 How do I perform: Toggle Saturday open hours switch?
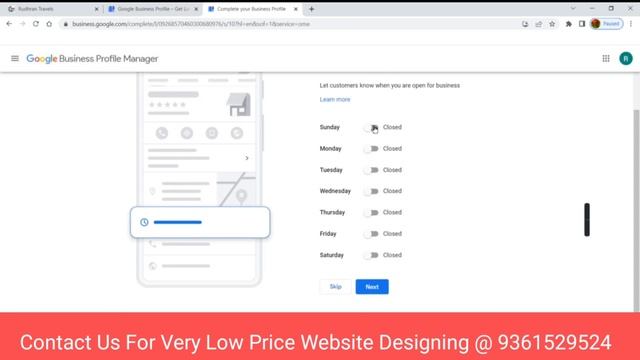click(371, 255)
